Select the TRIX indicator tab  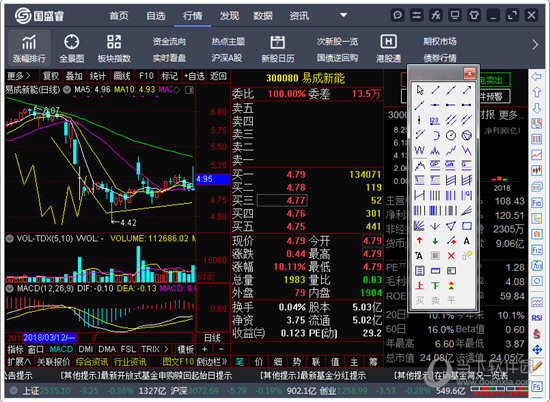click(150, 349)
